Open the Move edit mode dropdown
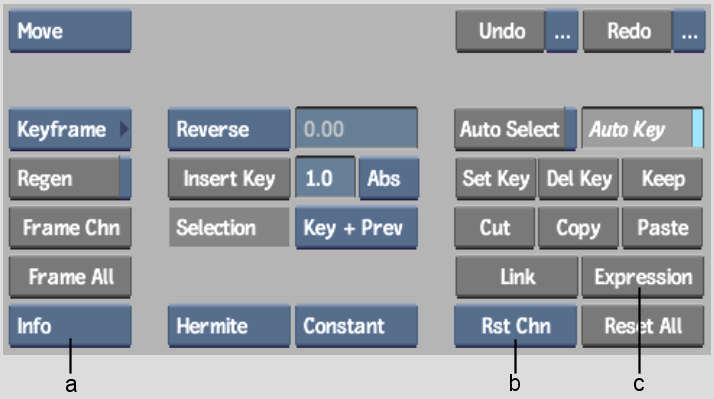714x399 pixels. [70, 31]
